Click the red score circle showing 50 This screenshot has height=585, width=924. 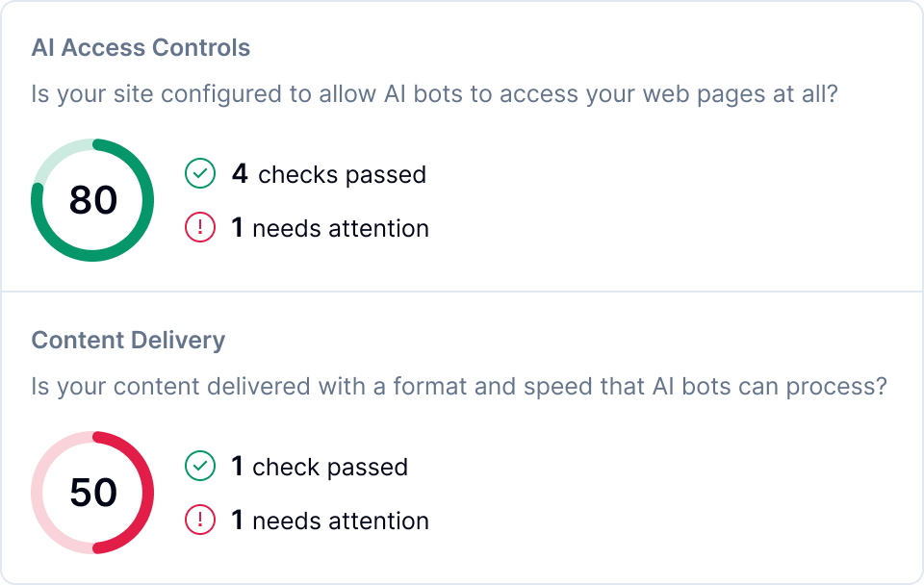point(92,492)
